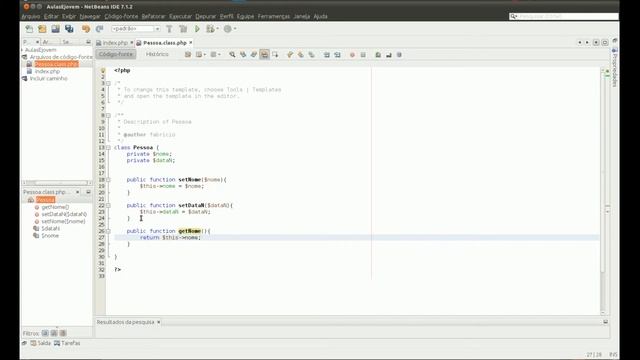Open Tarefas window button
This screenshot has height=360, width=640.
click(x=67, y=343)
